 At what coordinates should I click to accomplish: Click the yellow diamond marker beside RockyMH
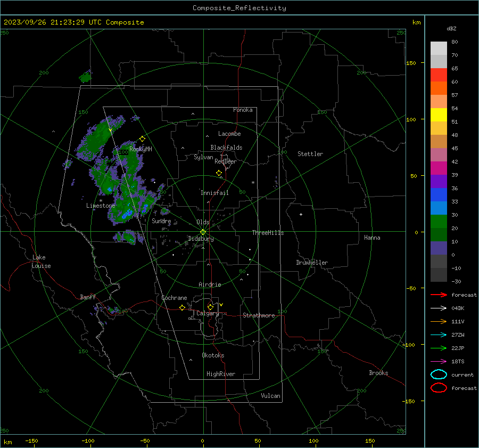142,139
